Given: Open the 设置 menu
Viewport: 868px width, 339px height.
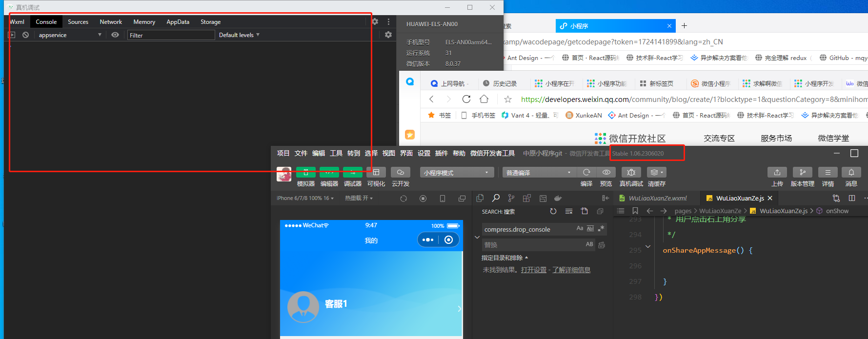Looking at the screenshot, I should [424, 153].
